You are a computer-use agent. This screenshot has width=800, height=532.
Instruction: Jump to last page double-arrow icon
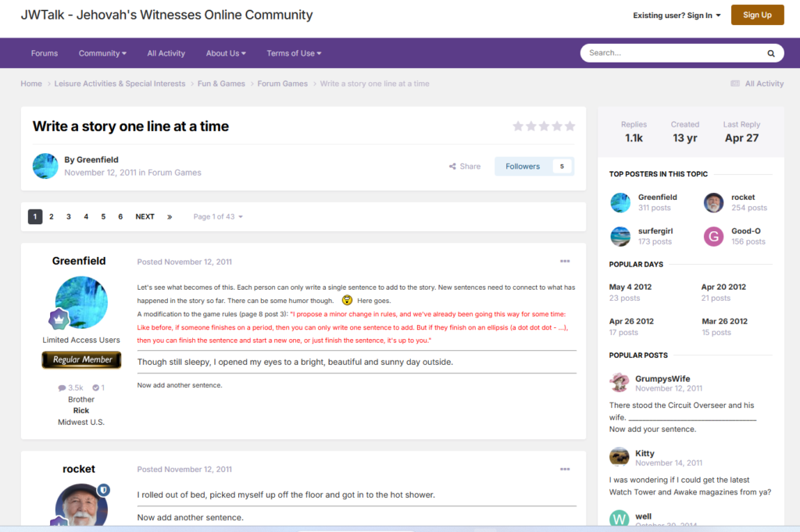pos(170,216)
